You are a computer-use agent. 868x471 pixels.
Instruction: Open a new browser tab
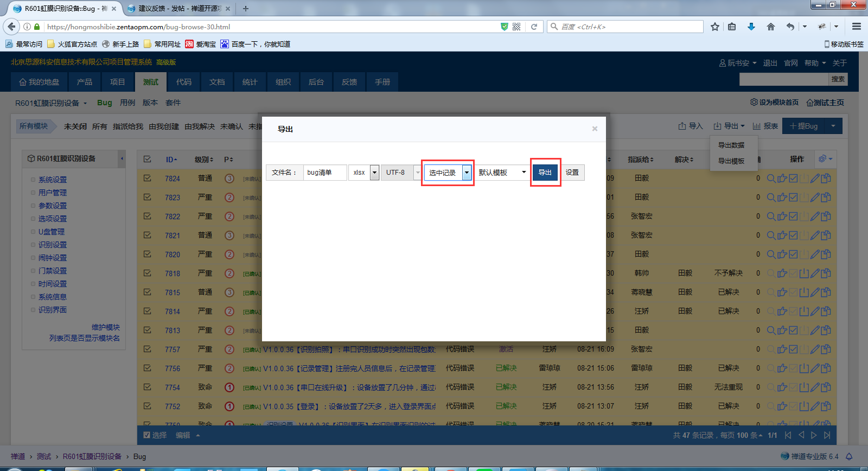pos(246,9)
